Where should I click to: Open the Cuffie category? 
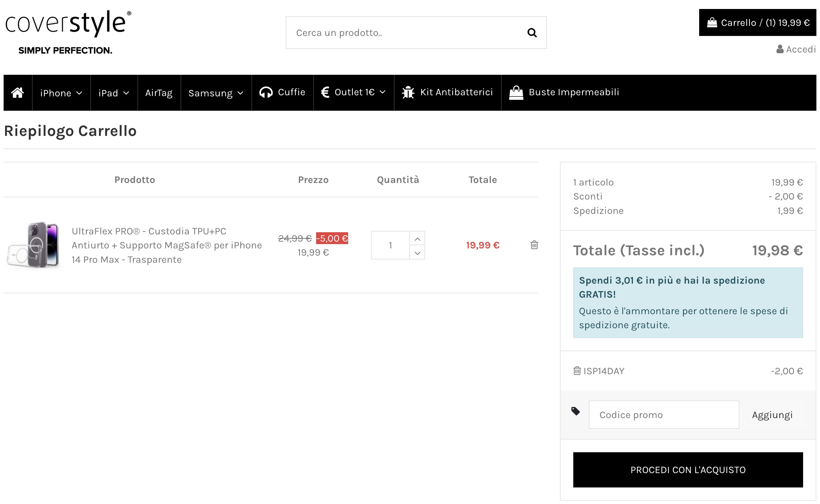pos(283,93)
